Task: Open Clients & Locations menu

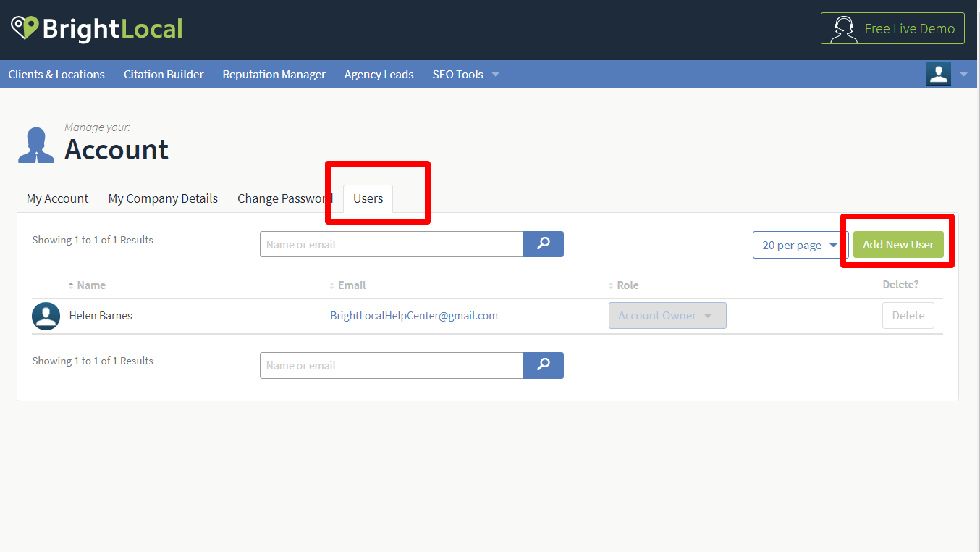Action: click(56, 74)
